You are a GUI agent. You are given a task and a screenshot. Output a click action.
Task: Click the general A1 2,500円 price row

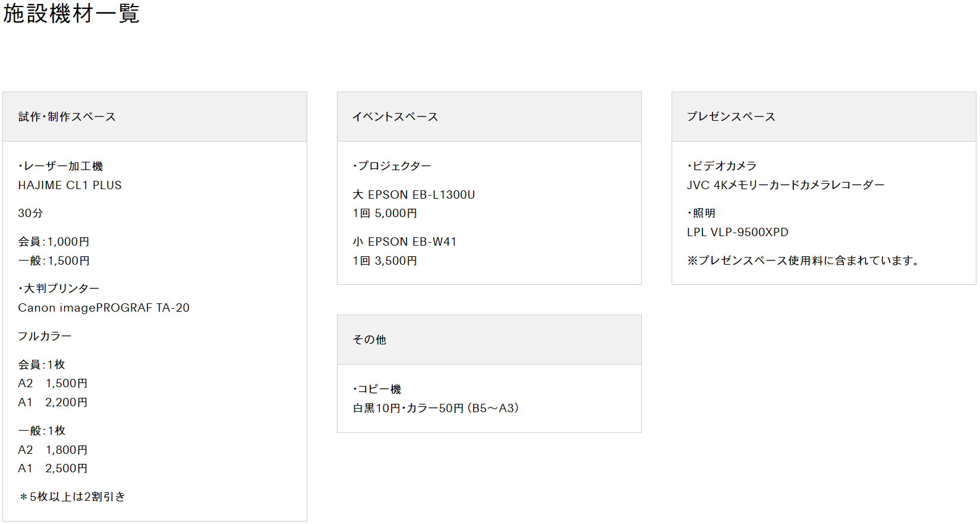(53, 469)
